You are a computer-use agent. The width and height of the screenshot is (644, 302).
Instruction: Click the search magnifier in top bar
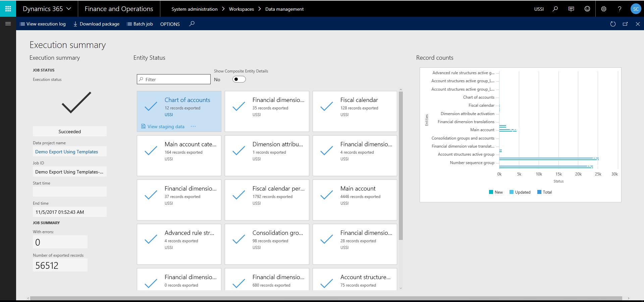(555, 9)
